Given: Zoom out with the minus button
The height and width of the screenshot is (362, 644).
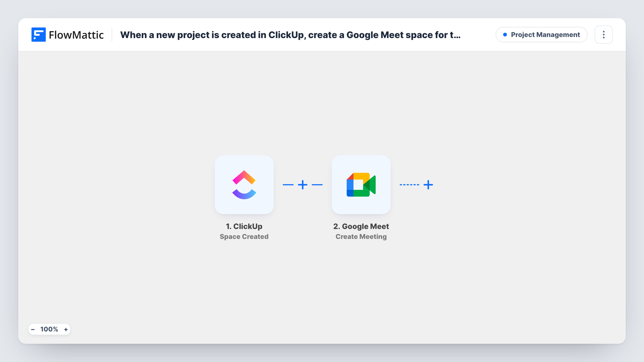Looking at the screenshot, I should 33,329.
